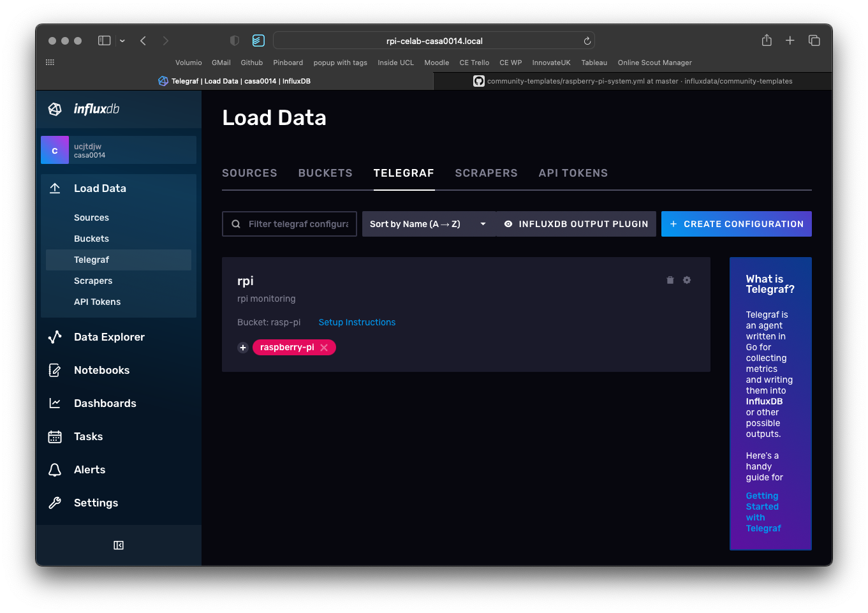Open the rpi configuration name
Screen dimensions: 868x613
[x=246, y=281]
